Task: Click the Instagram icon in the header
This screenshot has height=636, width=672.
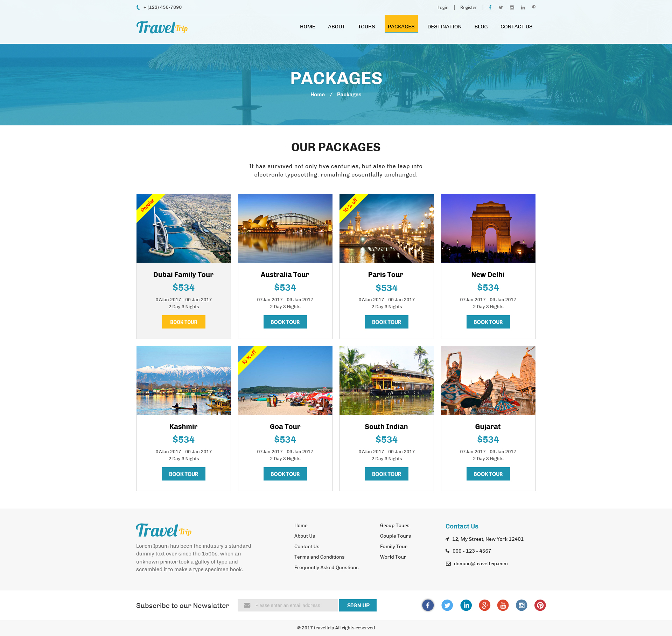Action: point(511,7)
